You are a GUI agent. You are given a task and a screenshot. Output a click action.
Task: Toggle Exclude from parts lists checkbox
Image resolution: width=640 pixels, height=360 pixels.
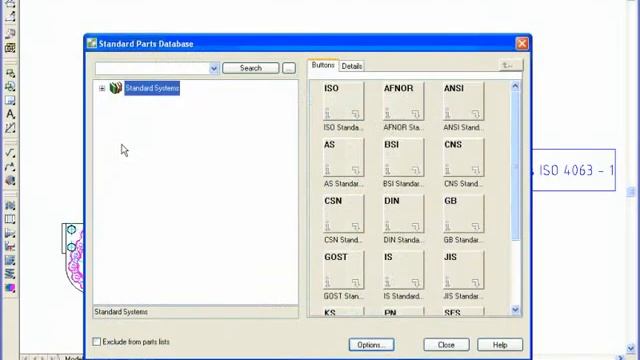click(x=96, y=342)
